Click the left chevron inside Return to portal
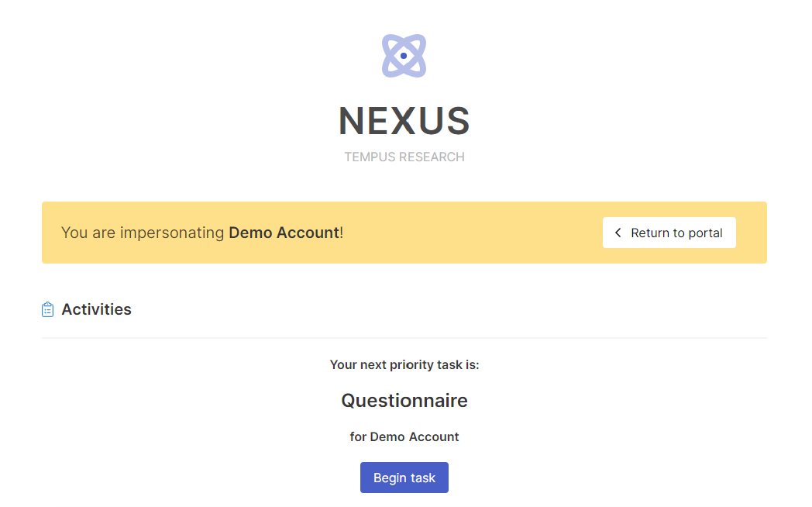The height and width of the screenshot is (507, 812). point(618,232)
